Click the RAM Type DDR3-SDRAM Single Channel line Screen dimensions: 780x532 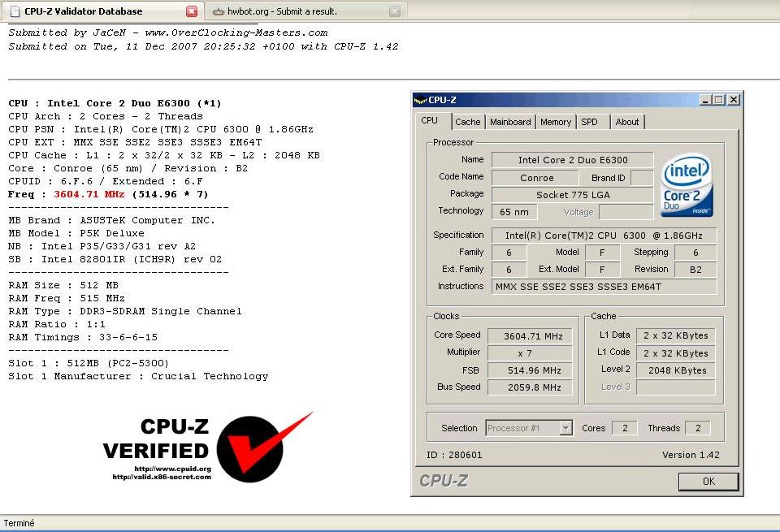click(125, 311)
